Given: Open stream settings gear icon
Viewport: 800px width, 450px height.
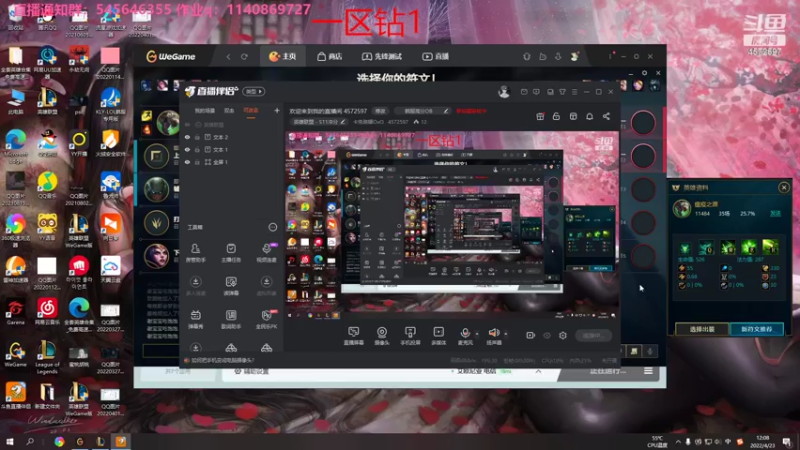Looking at the screenshot, I should 563,335.
